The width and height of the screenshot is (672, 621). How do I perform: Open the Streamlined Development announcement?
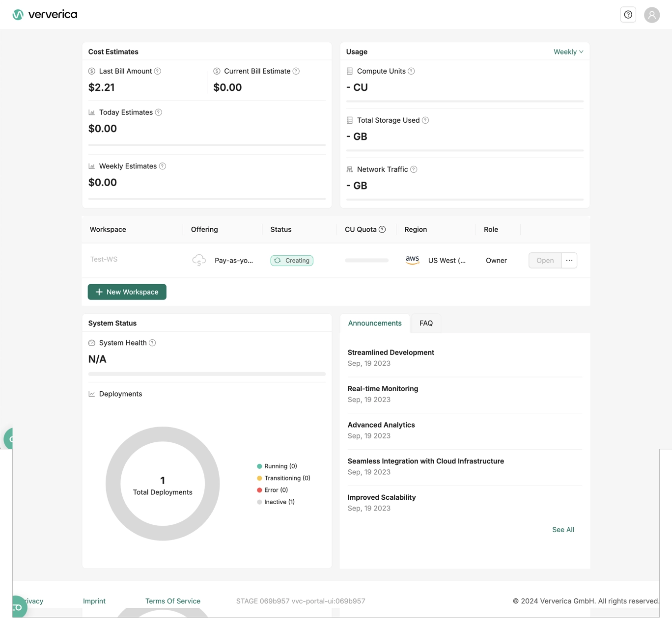coord(391,352)
